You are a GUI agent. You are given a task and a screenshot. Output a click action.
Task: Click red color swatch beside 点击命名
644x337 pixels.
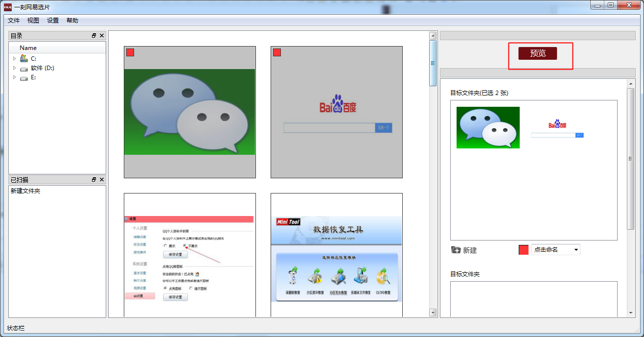point(524,250)
